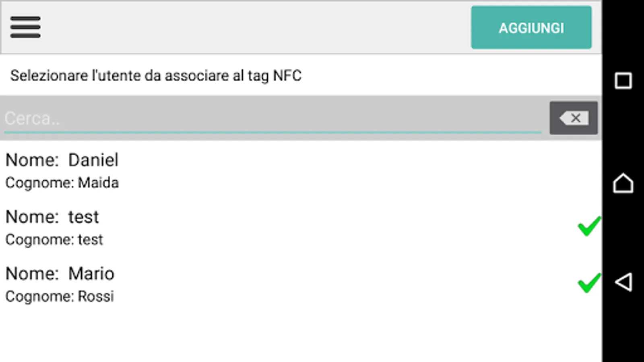The image size is (644, 362).
Task: Click the Nome: Daniel label
Action: point(62,160)
